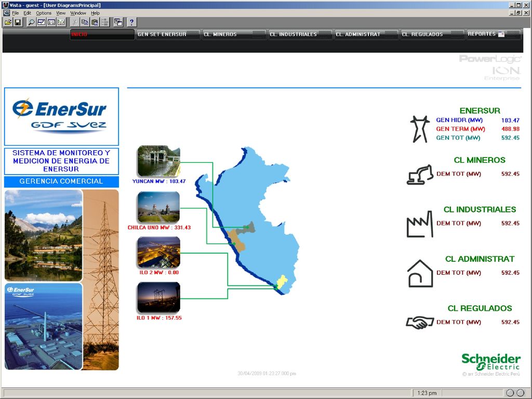Image resolution: width=532 pixels, height=399 pixels.
Task: Click the Paste clipboard toolbar icon
Action: (x=95, y=22)
